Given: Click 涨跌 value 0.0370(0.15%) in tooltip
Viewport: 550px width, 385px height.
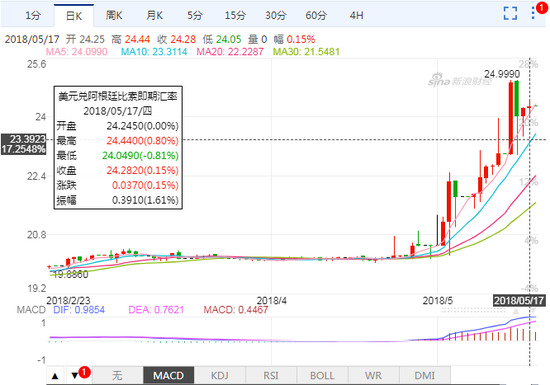Looking at the screenshot, I should click(x=145, y=185).
